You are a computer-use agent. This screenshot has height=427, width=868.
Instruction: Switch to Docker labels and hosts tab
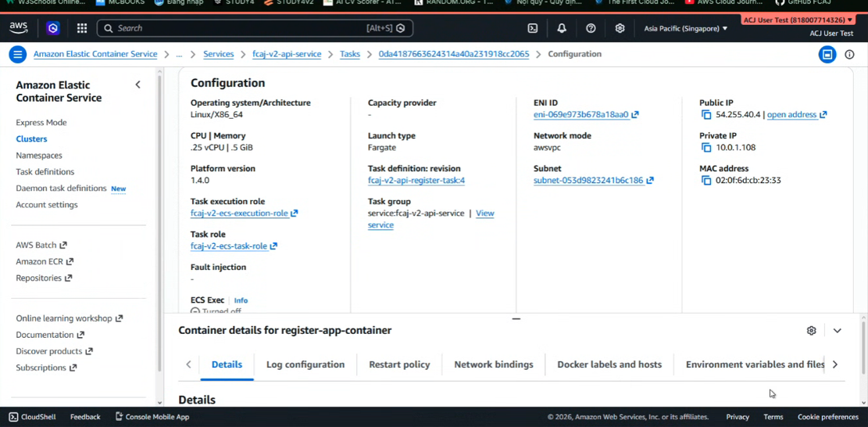point(609,364)
